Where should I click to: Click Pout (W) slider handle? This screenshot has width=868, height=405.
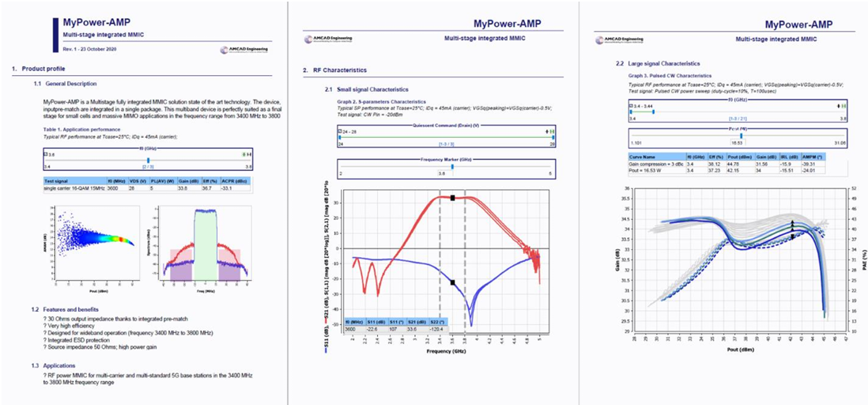(x=742, y=135)
